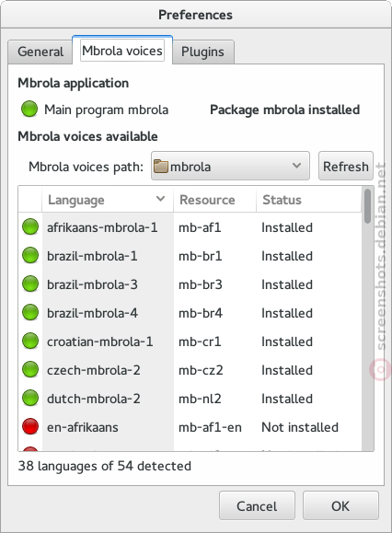Screen dimensions: 392x533
Task: Click folder icon in voices path selector
Action: (x=161, y=167)
